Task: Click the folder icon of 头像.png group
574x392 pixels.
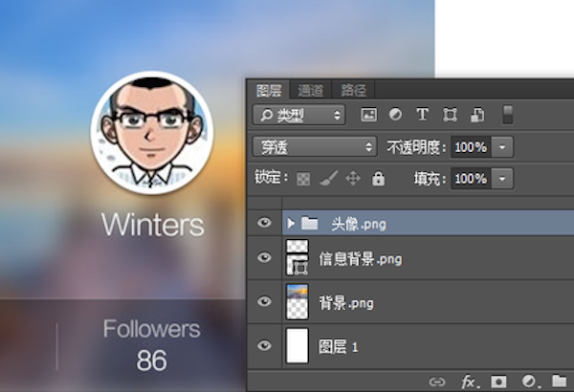Action: [x=310, y=224]
